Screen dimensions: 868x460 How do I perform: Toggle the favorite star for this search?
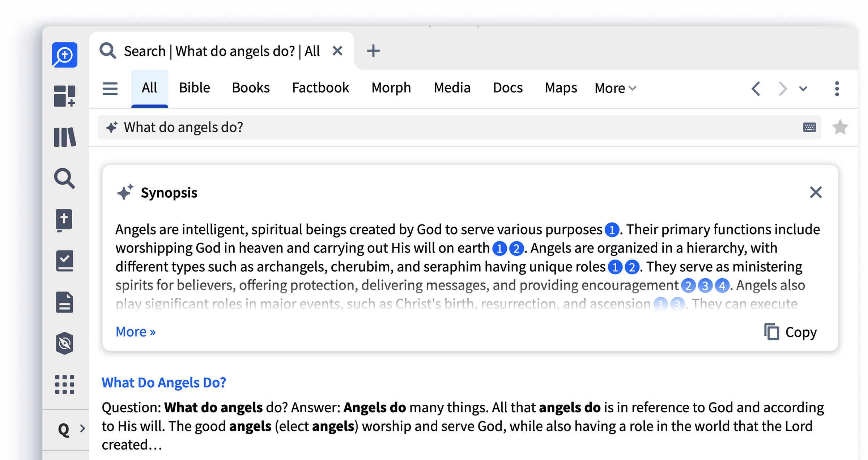click(840, 127)
